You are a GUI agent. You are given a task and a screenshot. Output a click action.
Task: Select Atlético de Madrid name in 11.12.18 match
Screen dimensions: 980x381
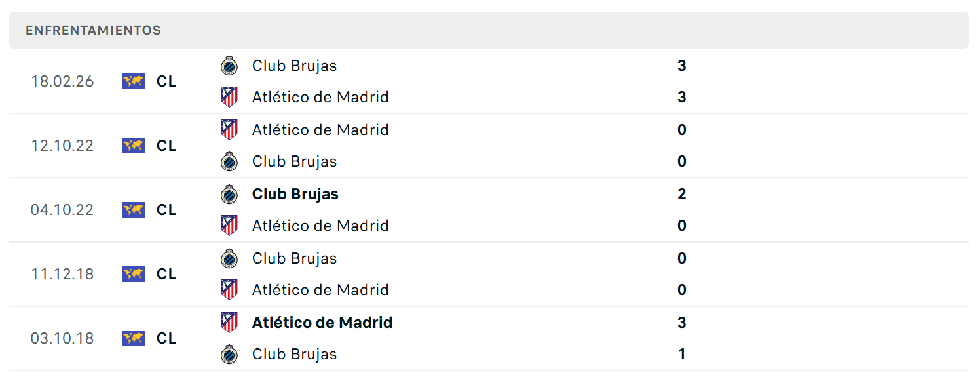tap(320, 290)
